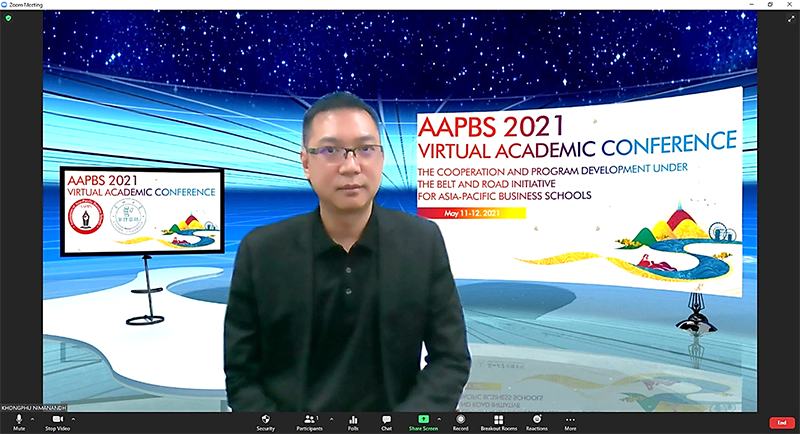Image resolution: width=800 pixels, height=434 pixels.
Task: Minimize the Zoom Meeting window
Action: [752, 5]
